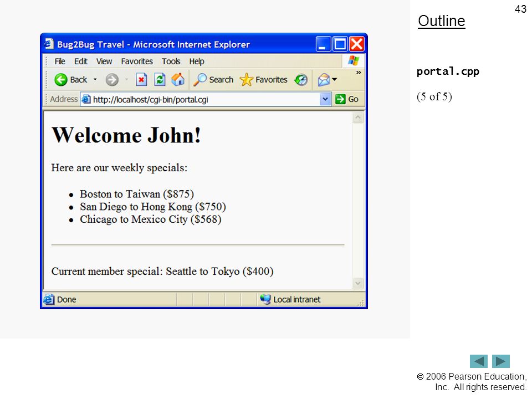
Task: Click the scroll up arrow in the browser
Action: (358, 117)
